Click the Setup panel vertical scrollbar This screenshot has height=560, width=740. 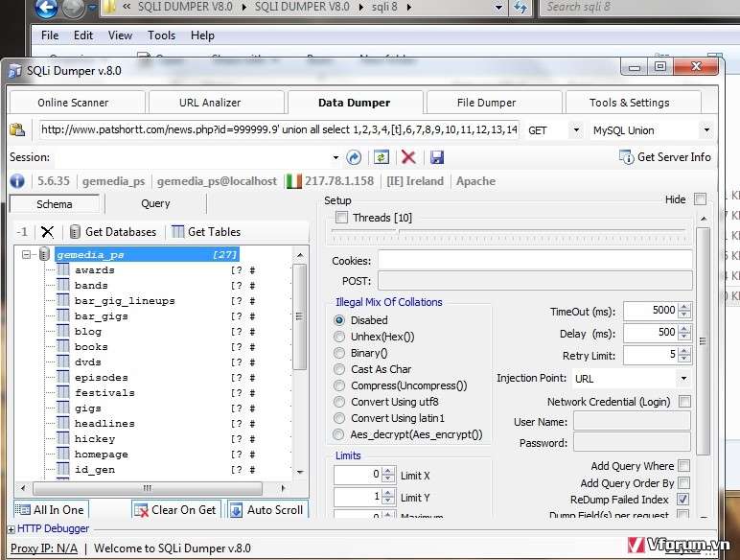coord(704,341)
